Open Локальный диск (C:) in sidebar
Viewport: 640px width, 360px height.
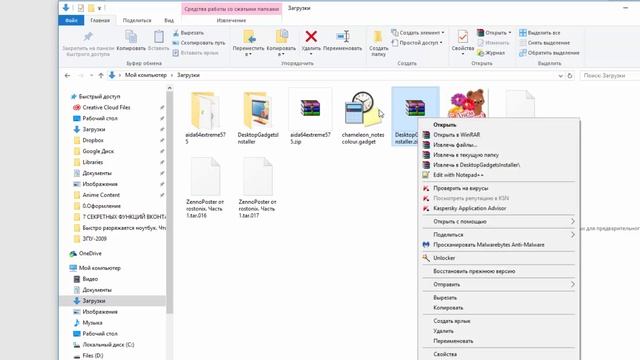(x=108, y=344)
